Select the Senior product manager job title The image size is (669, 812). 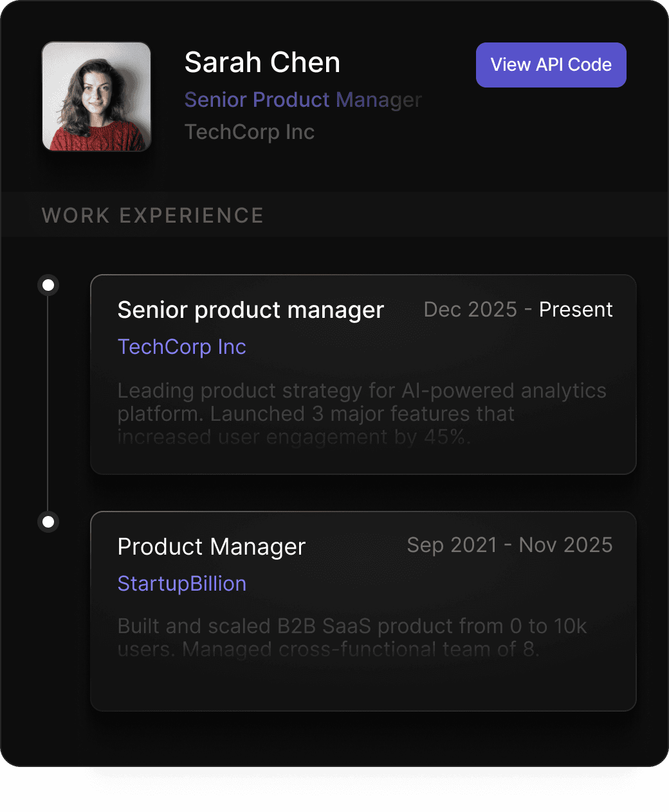click(250, 310)
